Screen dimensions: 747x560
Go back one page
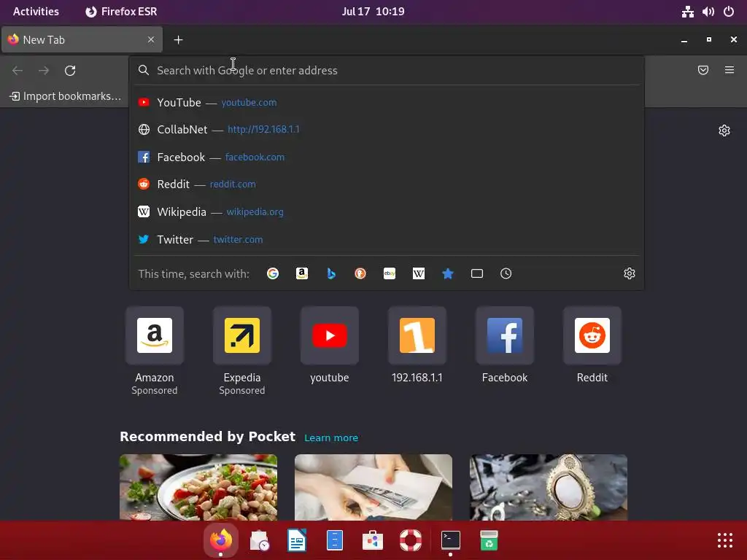point(18,71)
